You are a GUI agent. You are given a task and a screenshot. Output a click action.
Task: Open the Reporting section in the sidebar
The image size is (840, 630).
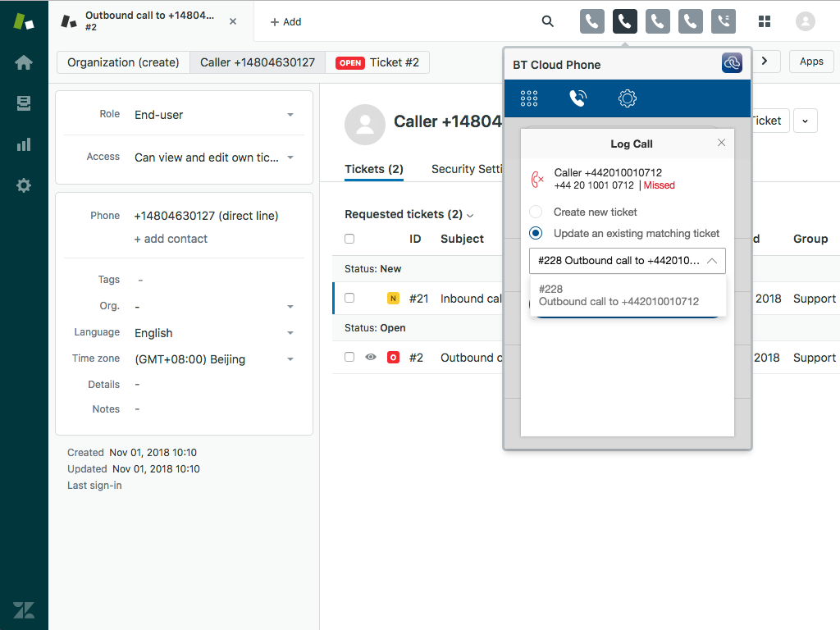pos(23,144)
